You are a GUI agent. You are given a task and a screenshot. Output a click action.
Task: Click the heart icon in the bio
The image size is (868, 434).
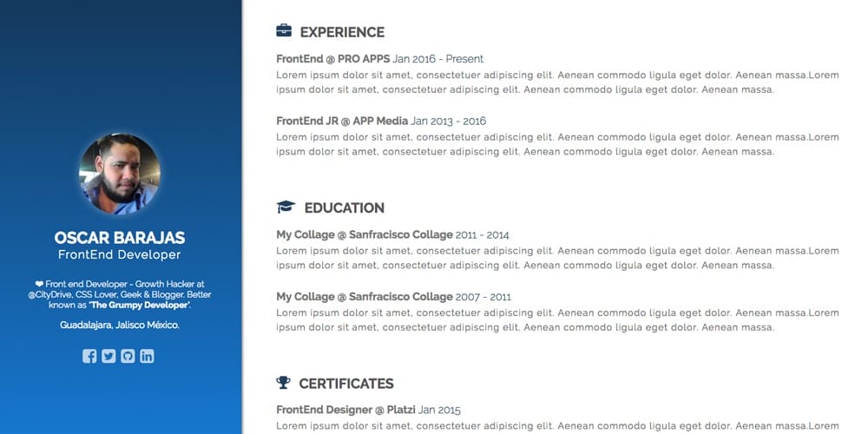click(39, 284)
